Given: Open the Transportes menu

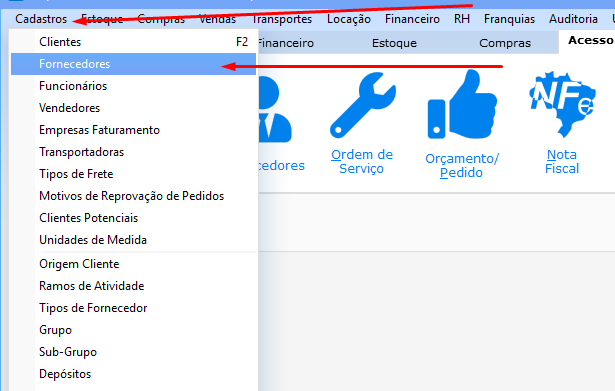Looking at the screenshot, I should click(x=282, y=19).
